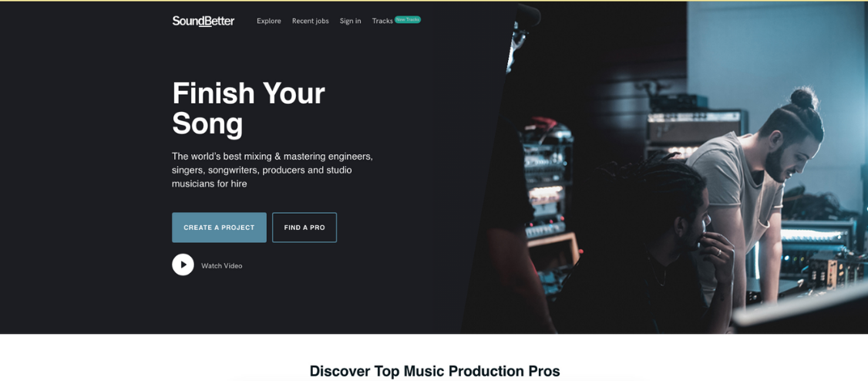This screenshot has width=868, height=381.
Task: Click the green New Tracks badge
Action: tap(408, 19)
